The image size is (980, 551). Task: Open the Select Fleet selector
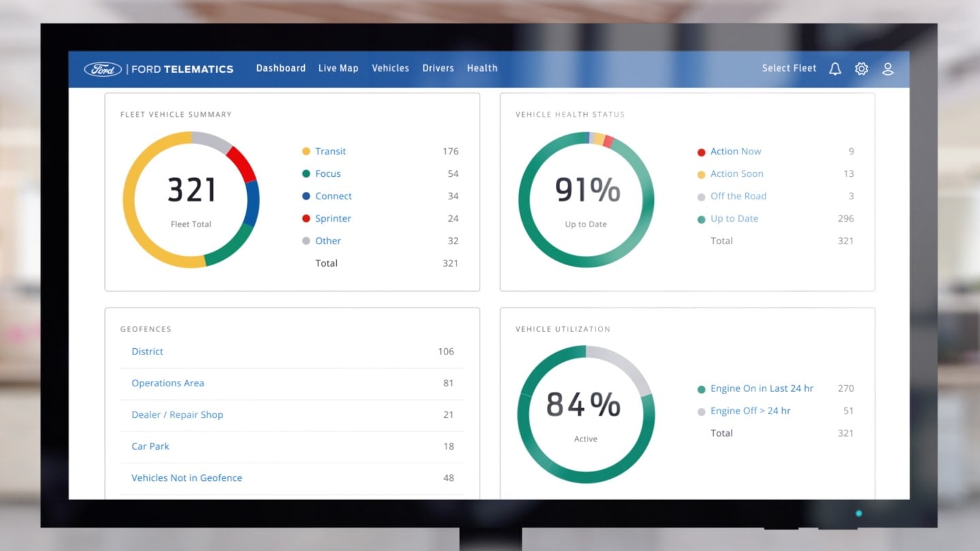[x=789, y=68]
